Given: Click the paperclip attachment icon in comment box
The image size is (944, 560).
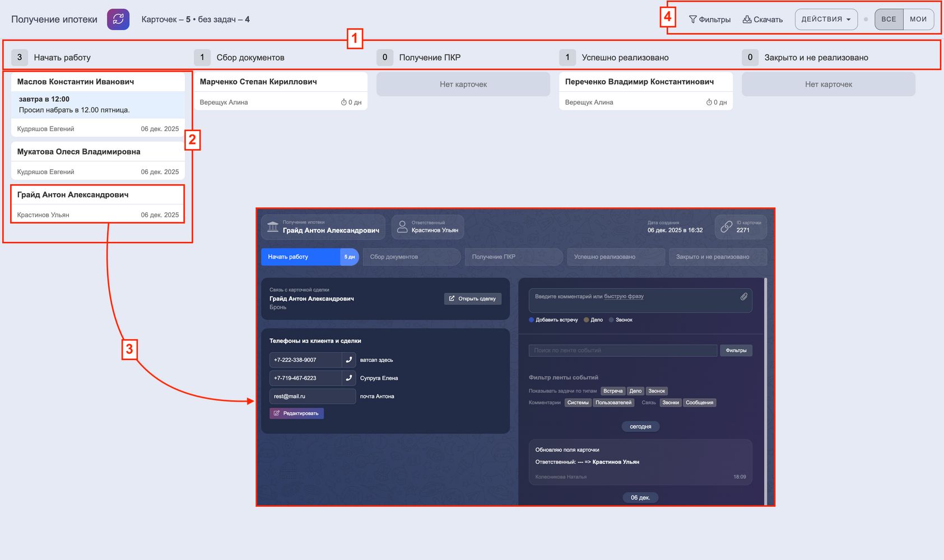Looking at the screenshot, I should 744,296.
